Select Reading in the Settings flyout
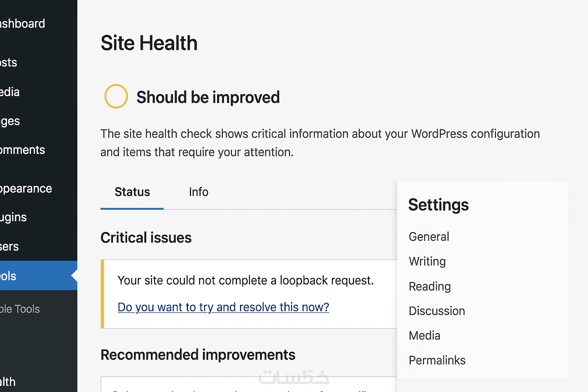The height and width of the screenshot is (392, 588). [x=430, y=286]
